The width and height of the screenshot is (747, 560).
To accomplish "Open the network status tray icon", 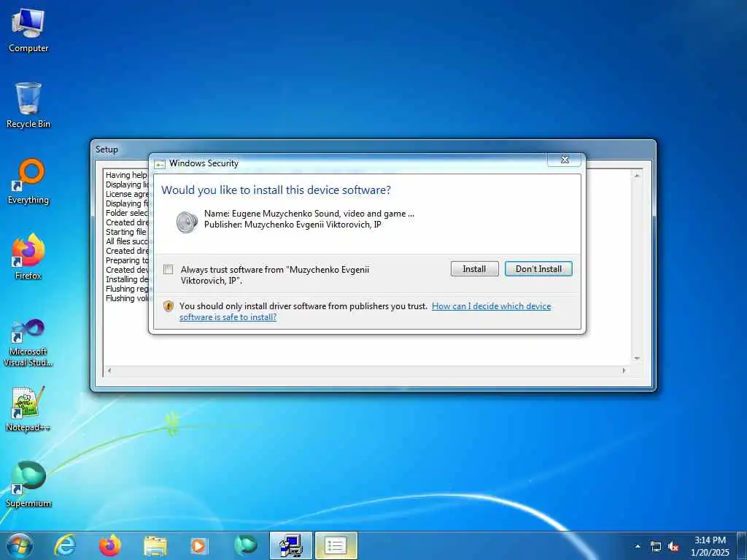I will click(x=656, y=546).
